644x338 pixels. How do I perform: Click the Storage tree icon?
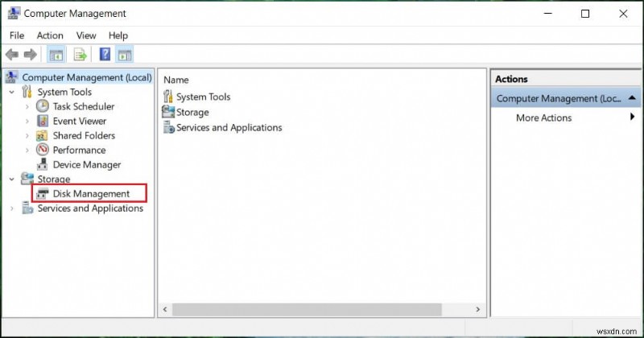[x=27, y=178]
